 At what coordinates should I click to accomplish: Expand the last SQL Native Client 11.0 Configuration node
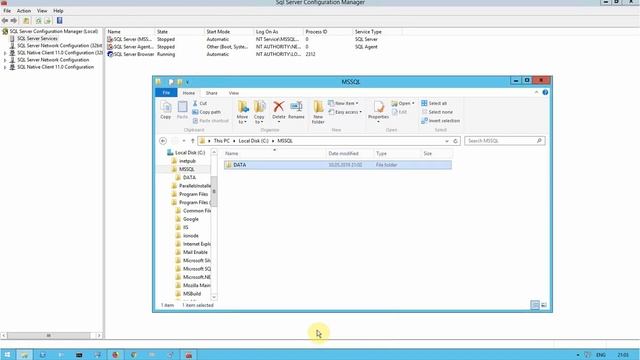(5, 67)
